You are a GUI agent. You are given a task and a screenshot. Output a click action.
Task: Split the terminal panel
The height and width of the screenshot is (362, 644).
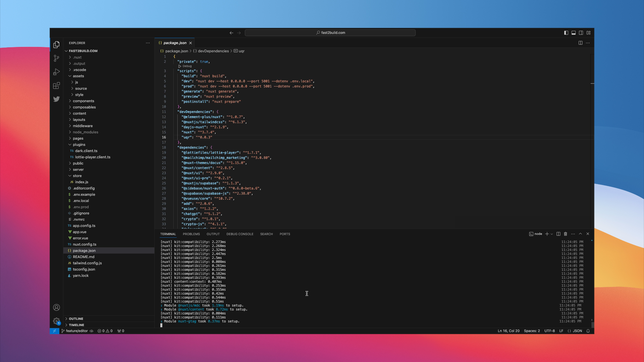(x=558, y=234)
